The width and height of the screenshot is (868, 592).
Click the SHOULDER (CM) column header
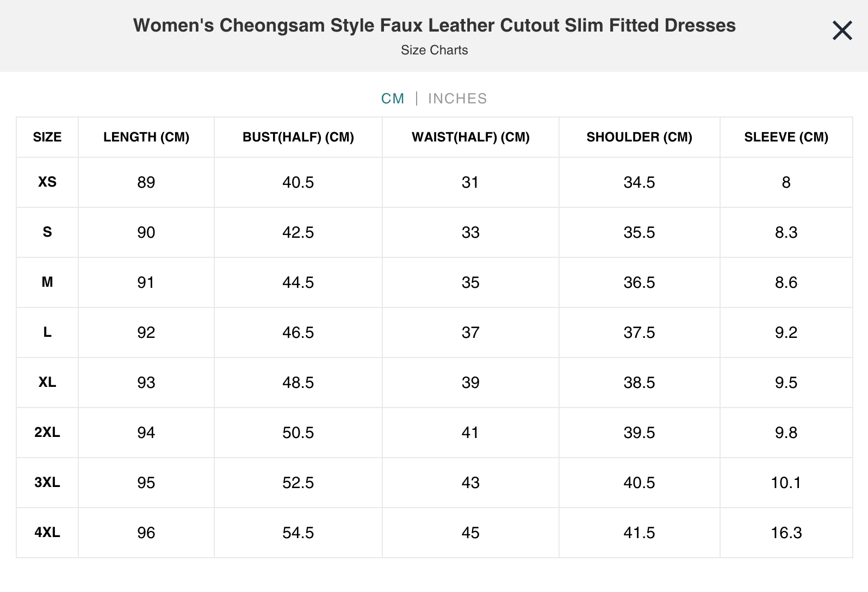point(639,137)
